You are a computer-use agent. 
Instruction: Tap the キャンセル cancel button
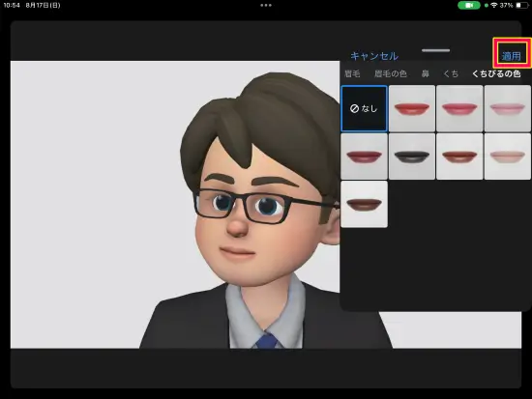coord(374,56)
